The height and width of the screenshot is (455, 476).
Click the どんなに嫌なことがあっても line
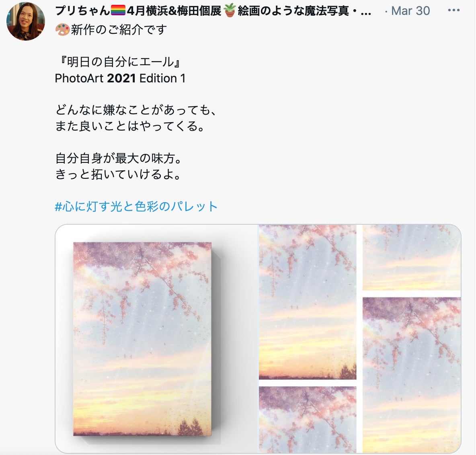(136, 110)
